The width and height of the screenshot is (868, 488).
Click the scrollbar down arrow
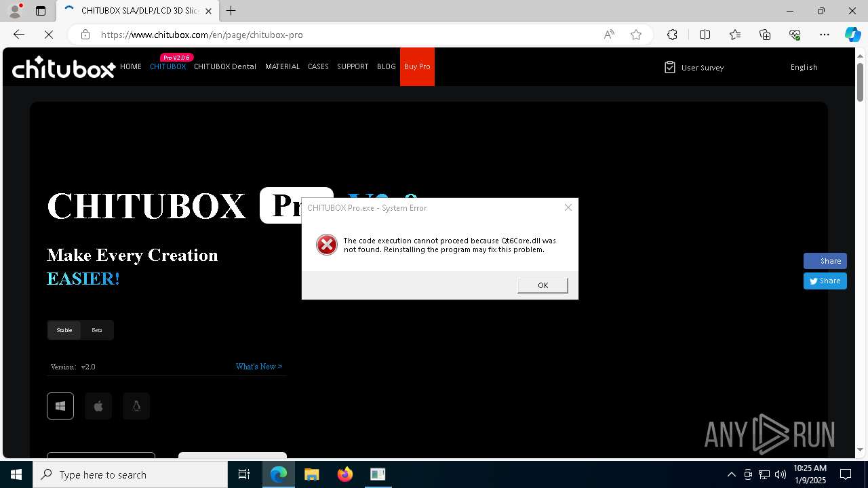(x=860, y=449)
